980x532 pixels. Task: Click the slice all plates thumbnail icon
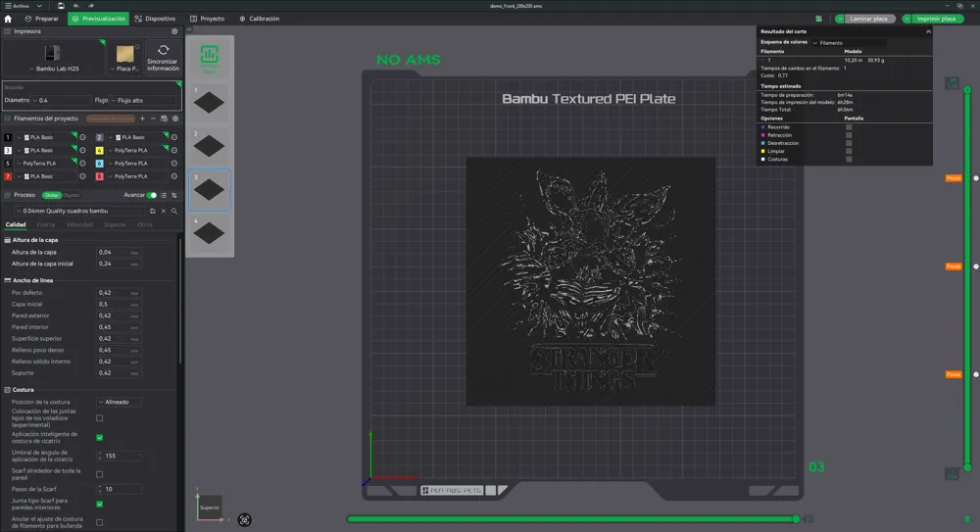[x=210, y=58]
